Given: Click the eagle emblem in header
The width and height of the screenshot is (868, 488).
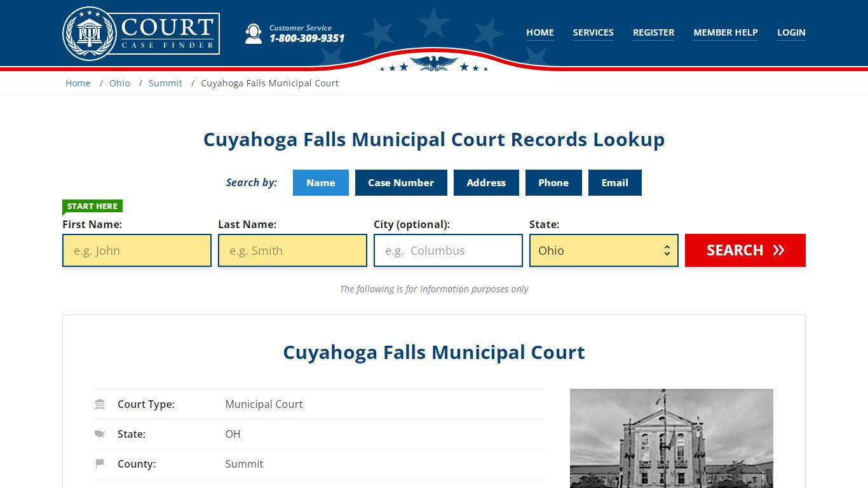Looking at the screenshot, I should pos(433,63).
